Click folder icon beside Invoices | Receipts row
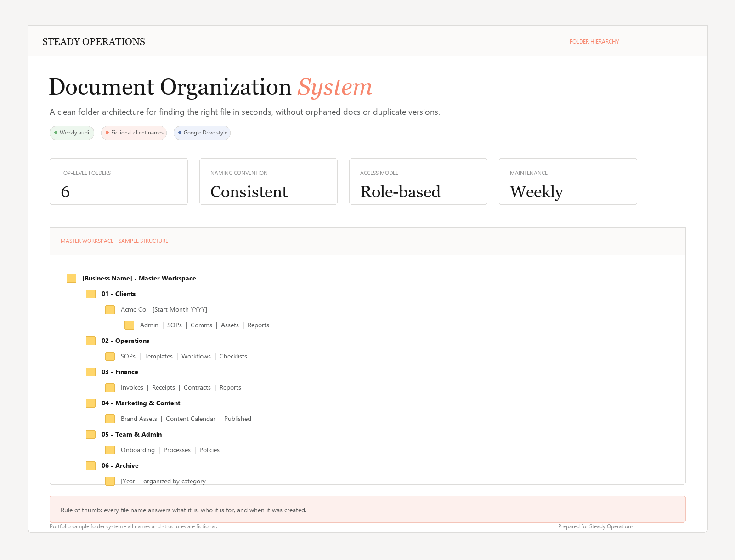The width and height of the screenshot is (735, 560). 110,387
